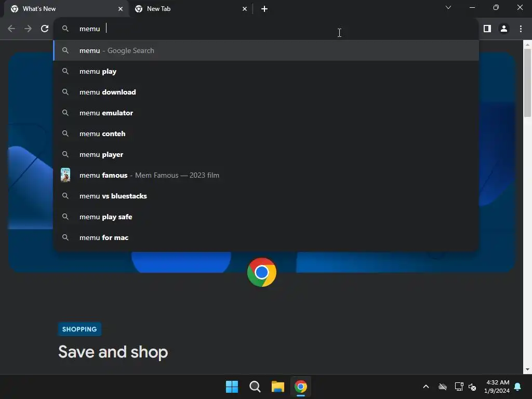Click the browser forward arrow
The image size is (532, 399).
(x=28, y=29)
